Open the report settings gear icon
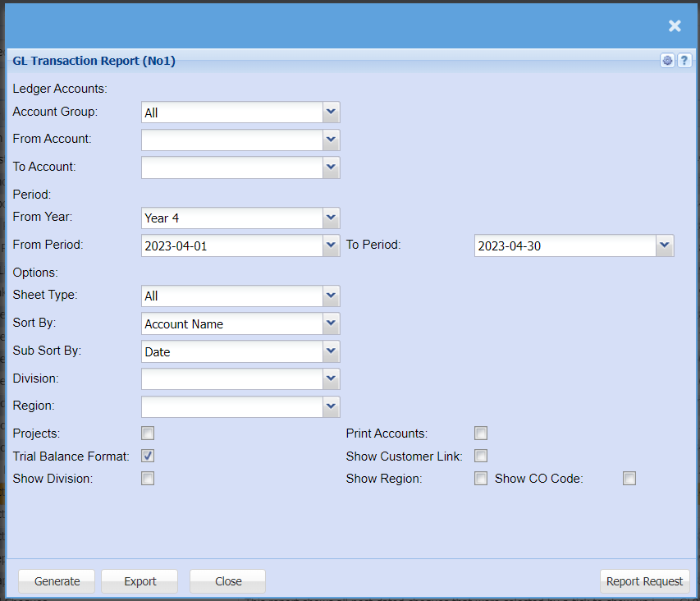 pyautogui.click(x=667, y=60)
